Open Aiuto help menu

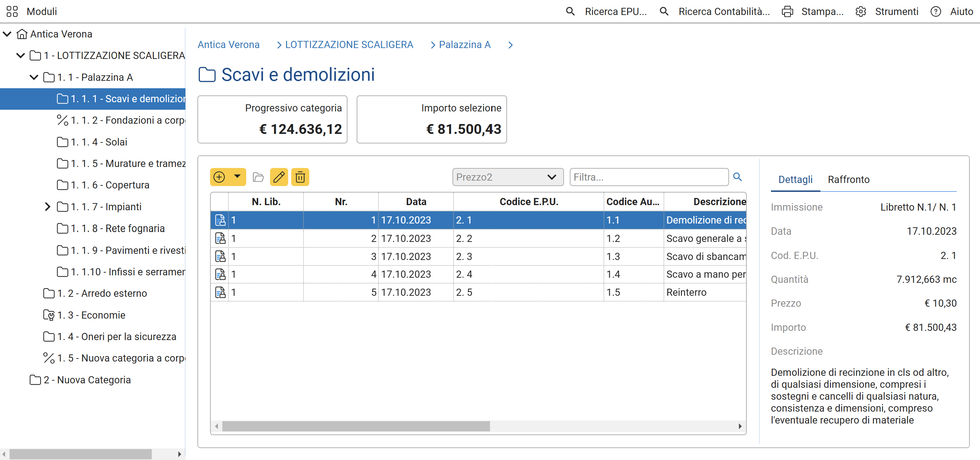pos(935,11)
